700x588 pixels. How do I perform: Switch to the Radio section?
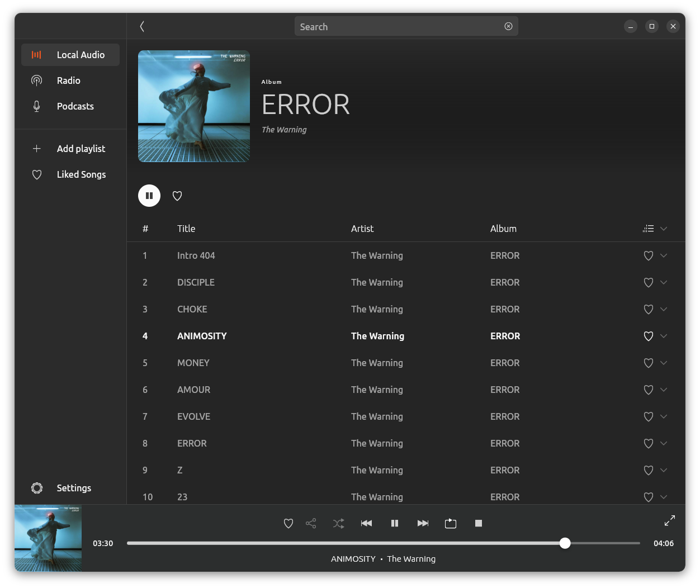point(69,80)
